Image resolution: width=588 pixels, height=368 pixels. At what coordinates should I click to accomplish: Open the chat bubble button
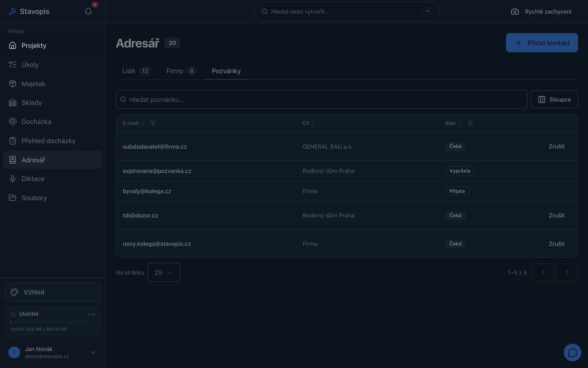tap(572, 352)
